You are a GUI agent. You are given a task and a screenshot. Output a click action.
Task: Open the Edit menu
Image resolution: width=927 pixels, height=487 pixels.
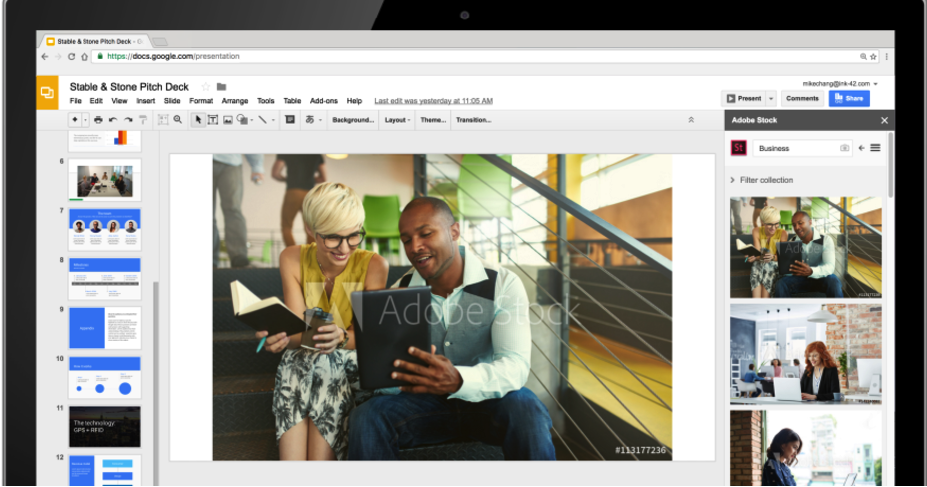coord(96,101)
